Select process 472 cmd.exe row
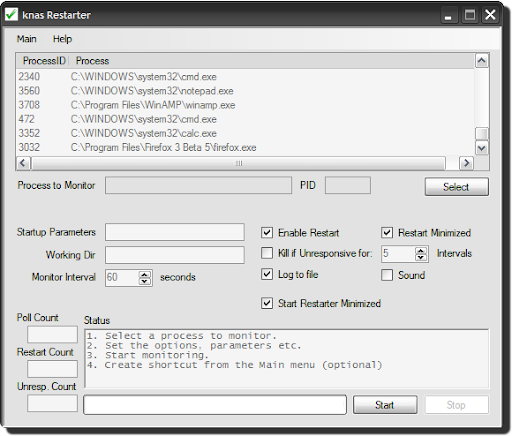Image resolution: width=512 pixels, height=436 pixels. 245,119
